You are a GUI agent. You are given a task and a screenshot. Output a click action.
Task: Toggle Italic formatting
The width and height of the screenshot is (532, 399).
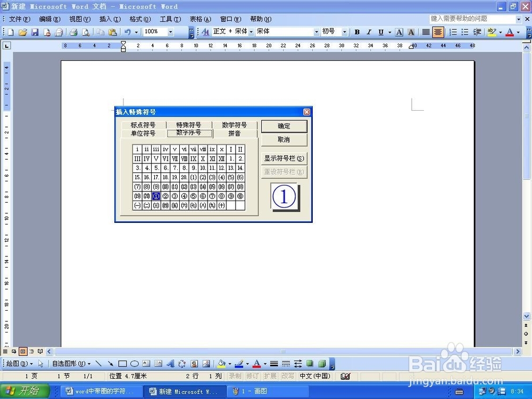point(369,32)
